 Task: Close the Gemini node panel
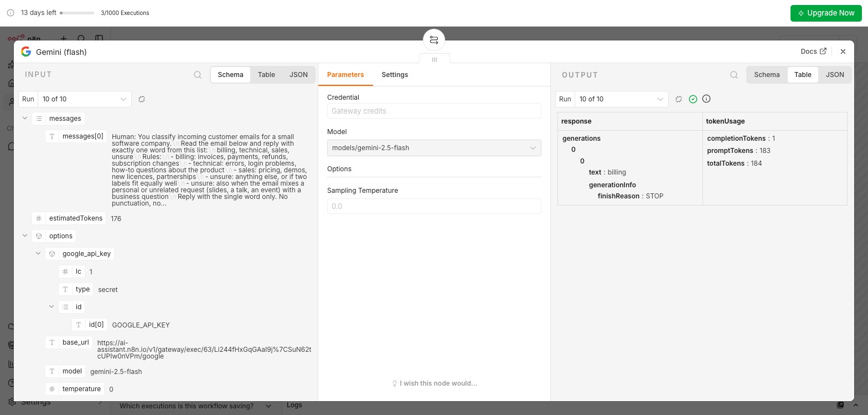click(x=843, y=52)
